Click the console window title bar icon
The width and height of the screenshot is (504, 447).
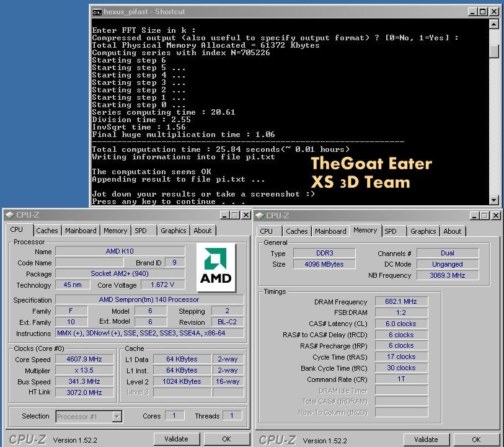click(x=97, y=12)
